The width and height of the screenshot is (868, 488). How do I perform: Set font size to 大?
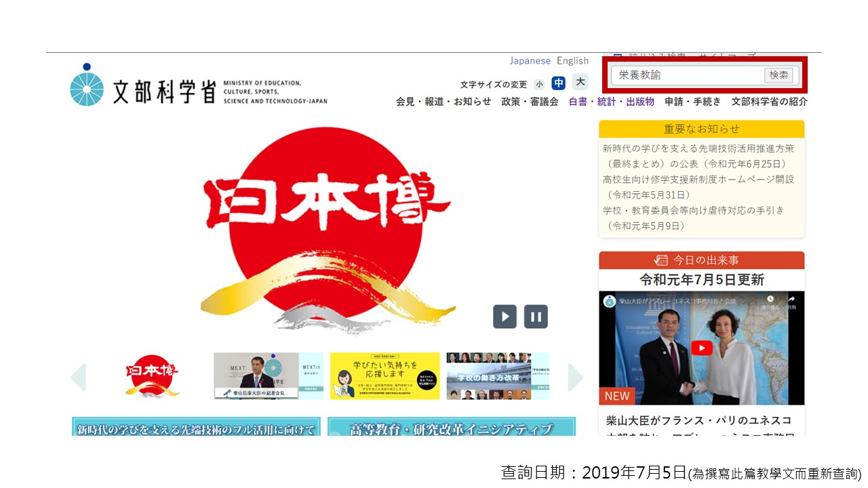click(x=580, y=82)
